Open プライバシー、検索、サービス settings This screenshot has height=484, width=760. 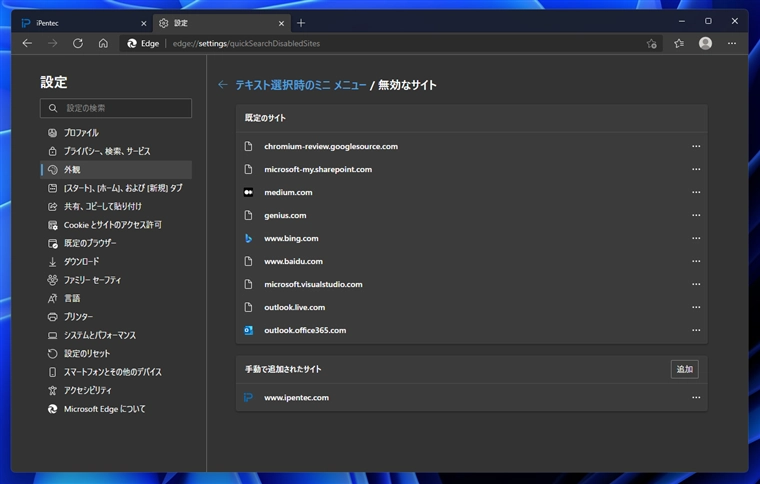(116, 151)
